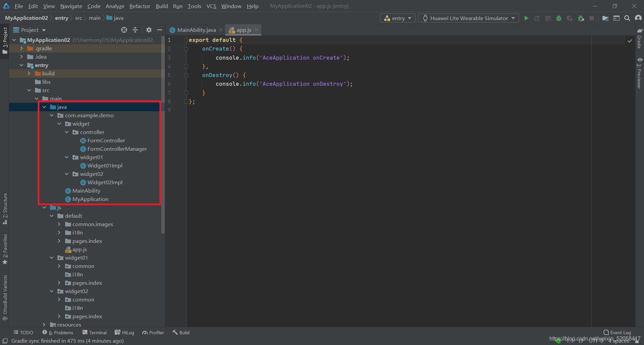Open the Huawei Lite Wearable Simulator device dropdown
This screenshot has width=644, height=345.
tap(469, 18)
